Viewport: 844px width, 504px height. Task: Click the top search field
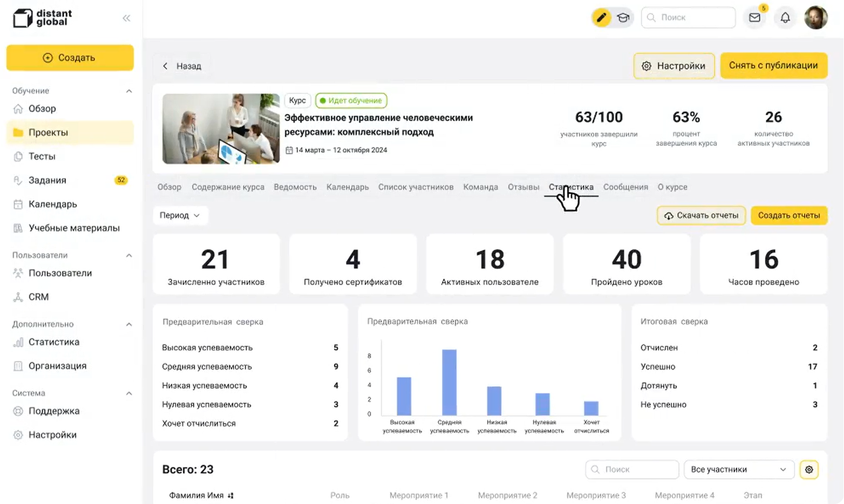tap(688, 18)
